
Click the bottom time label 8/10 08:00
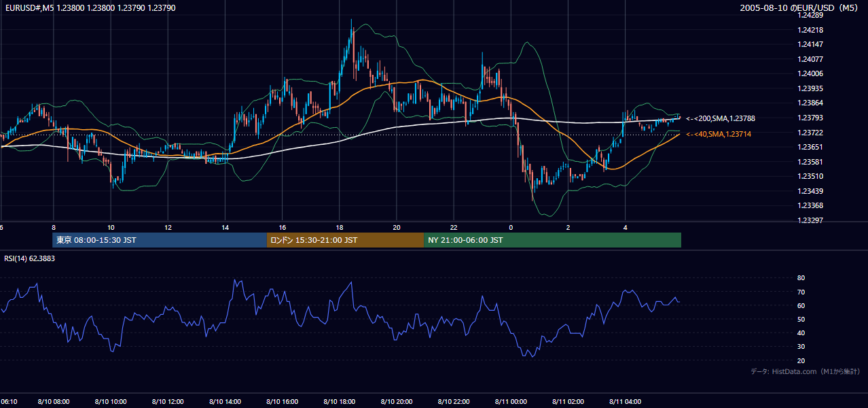point(53,402)
